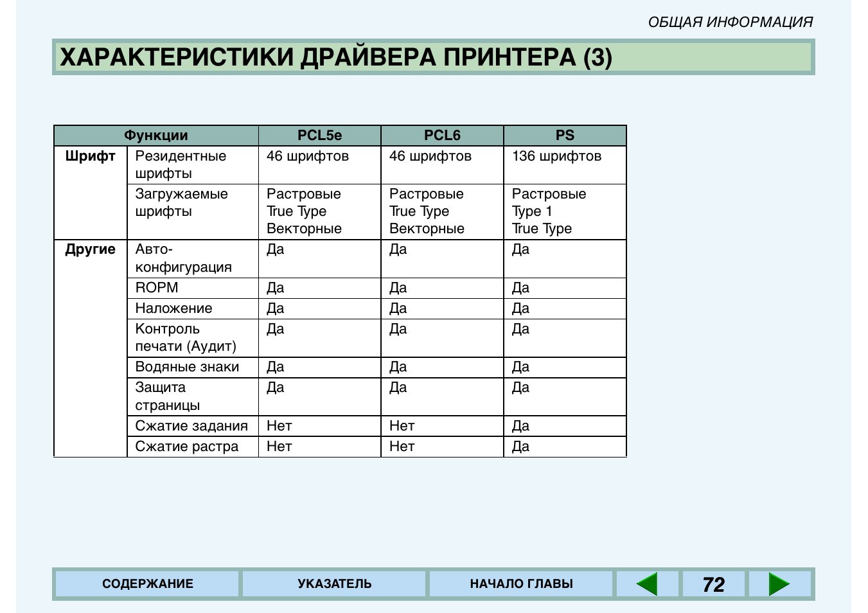This screenshot has height=613, width=868.
Task: Click the green right arrow for next page
Action: [779, 584]
